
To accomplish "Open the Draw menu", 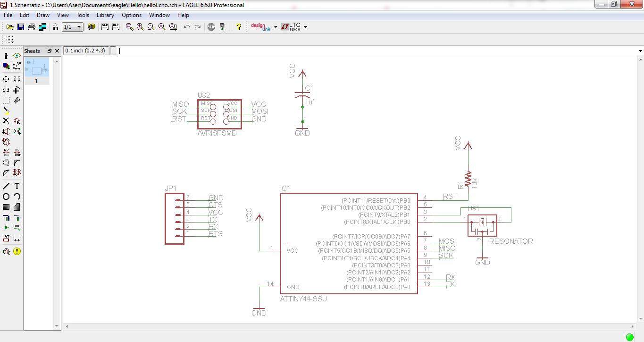I will point(43,15).
